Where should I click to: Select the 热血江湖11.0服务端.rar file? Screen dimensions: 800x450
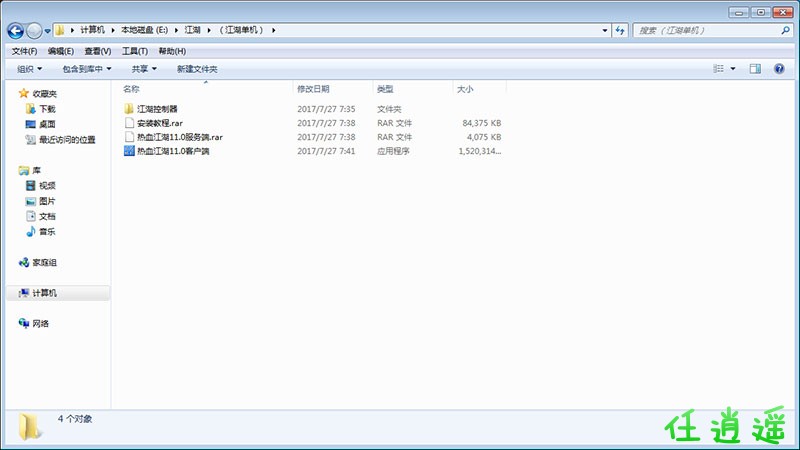pyautogui.click(x=180, y=137)
